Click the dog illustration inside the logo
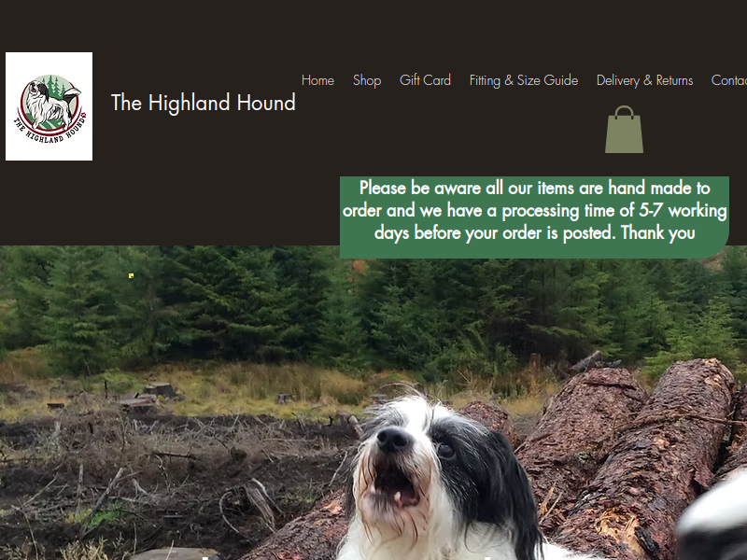The width and height of the screenshot is (747, 560). point(48,105)
